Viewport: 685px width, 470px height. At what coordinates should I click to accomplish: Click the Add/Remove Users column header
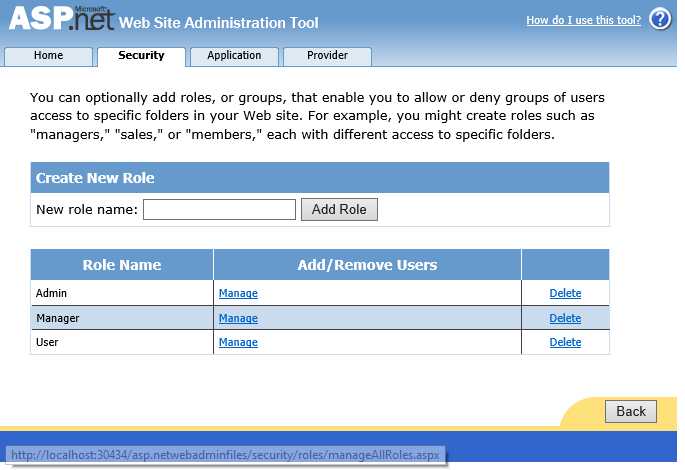coord(367,265)
